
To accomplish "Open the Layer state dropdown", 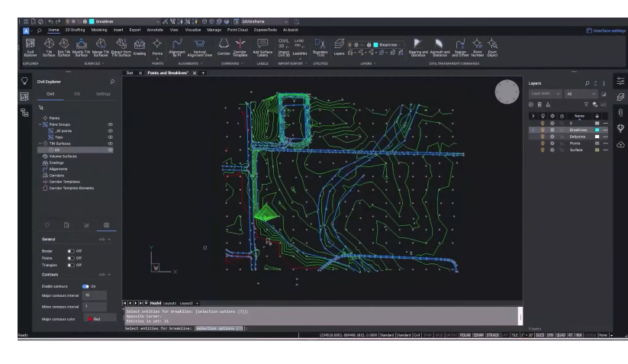I will [545, 94].
